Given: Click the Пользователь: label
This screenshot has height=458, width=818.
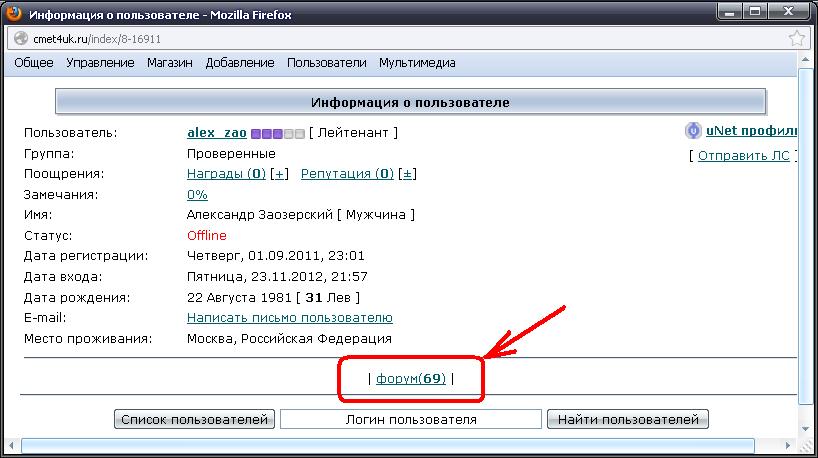Looking at the screenshot, I should pyautogui.click(x=70, y=133).
